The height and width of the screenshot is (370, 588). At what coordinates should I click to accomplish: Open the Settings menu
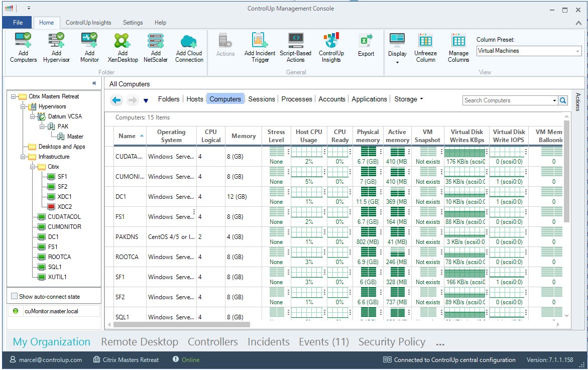[x=133, y=23]
